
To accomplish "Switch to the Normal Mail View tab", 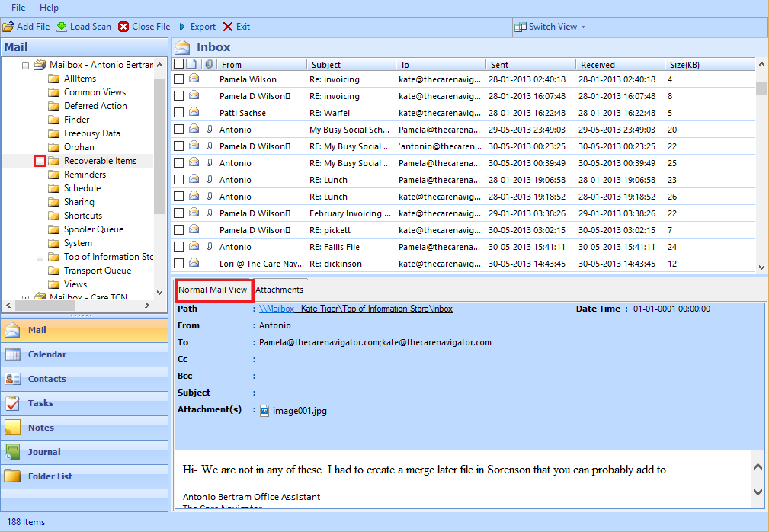I will pyautogui.click(x=213, y=290).
